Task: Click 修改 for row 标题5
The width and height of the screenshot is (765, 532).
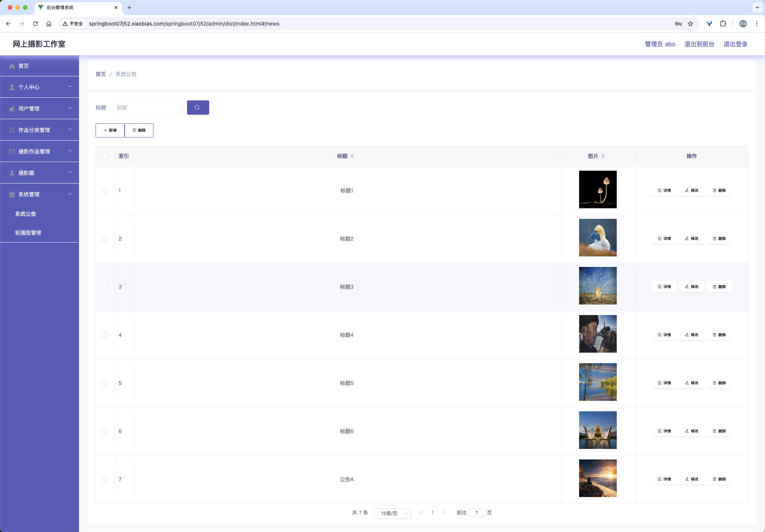Action: tap(692, 383)
